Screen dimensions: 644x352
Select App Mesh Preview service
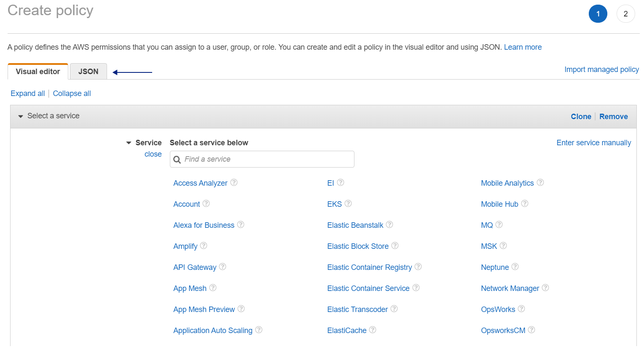[204, 309]
